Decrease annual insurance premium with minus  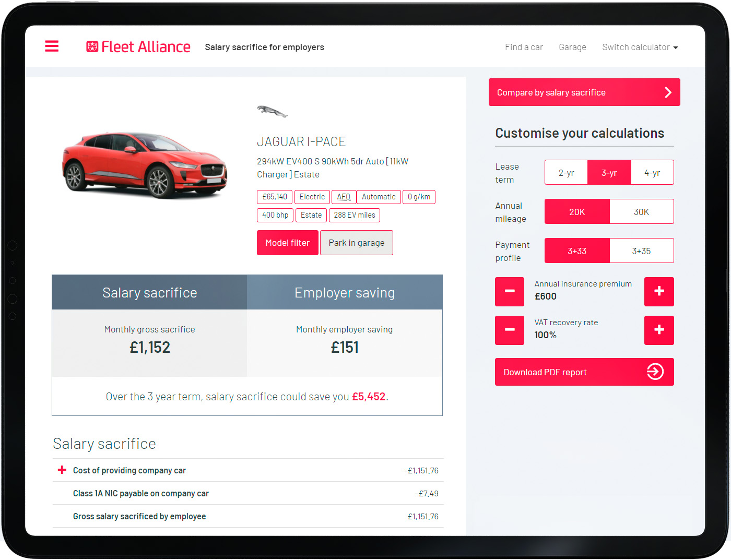point(510,292)
